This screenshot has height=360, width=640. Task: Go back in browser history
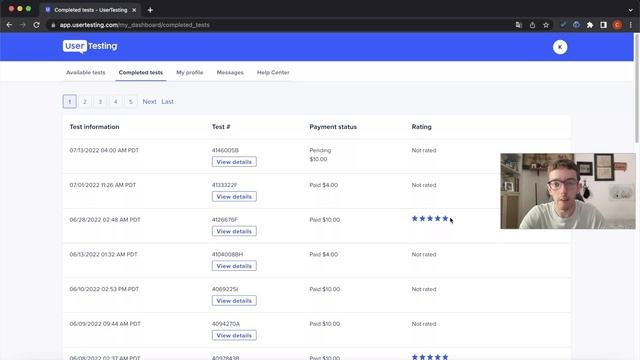[9, 25]
